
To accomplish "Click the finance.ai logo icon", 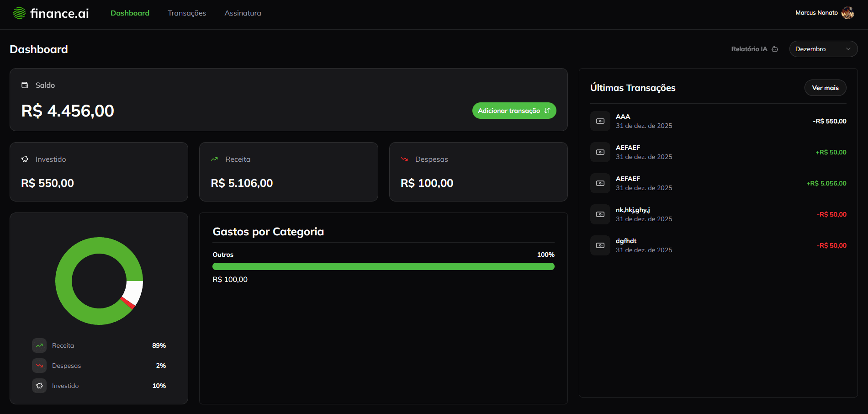I will click(19, 13).
